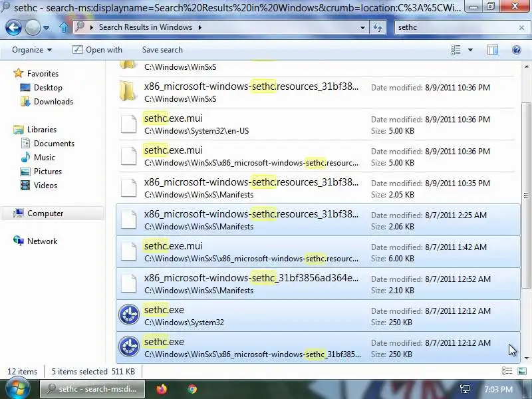Select the sethc.resources folder dated 10:36 PM

(x=318, y=92)
